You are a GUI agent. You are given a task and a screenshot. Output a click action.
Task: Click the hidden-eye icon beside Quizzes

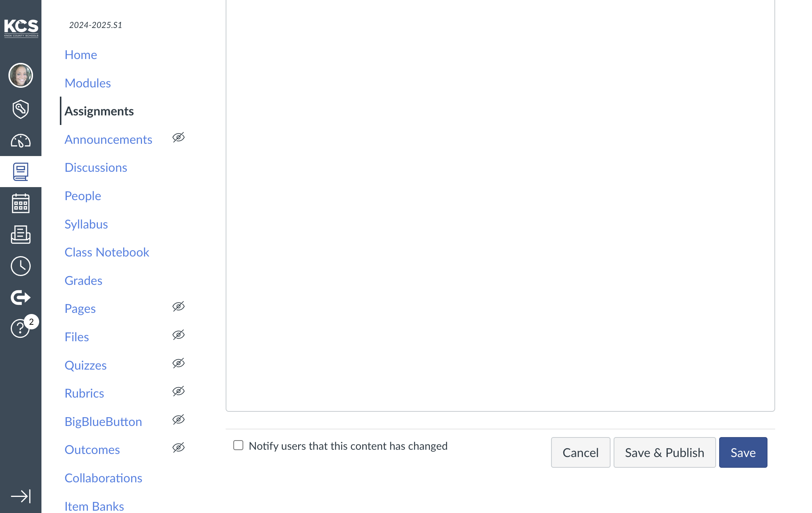pyautogui.click(x=178, y=363)
